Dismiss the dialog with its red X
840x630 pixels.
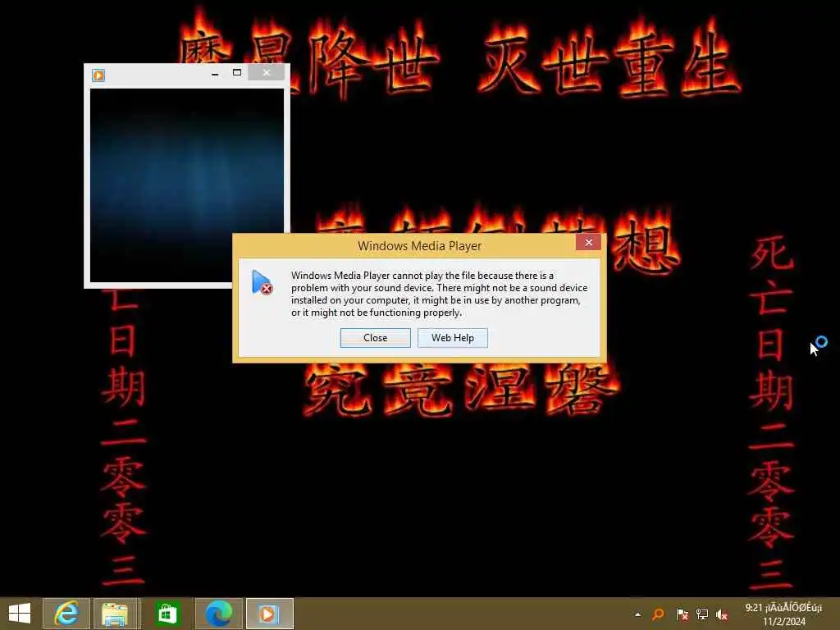[x=588, y=243]
